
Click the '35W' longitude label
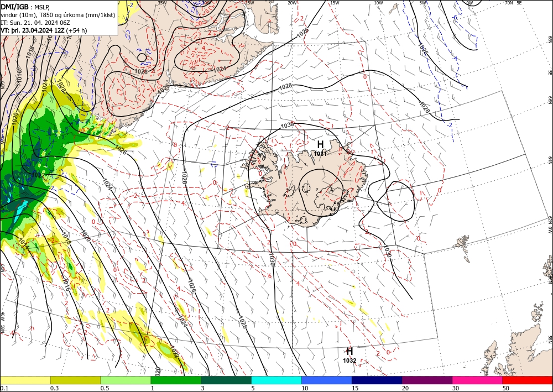point(162,2)
